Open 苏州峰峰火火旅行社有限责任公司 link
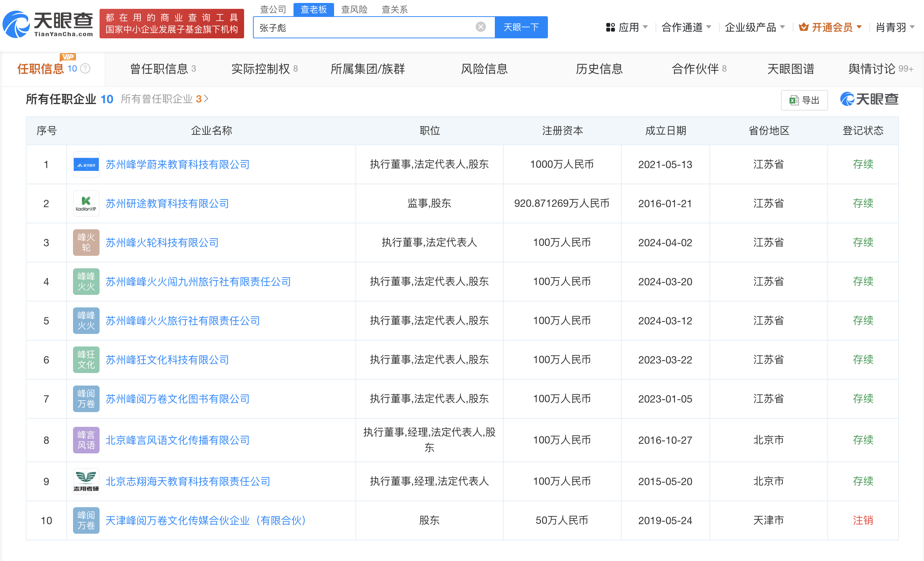The width and height of the screenshot is (924, 561). [x=183, y=320]
